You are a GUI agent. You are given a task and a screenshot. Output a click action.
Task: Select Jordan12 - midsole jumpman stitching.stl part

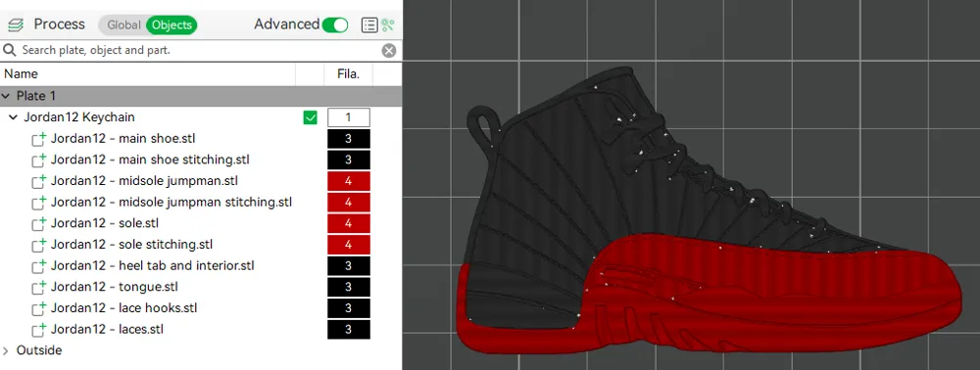pos(171,203)
